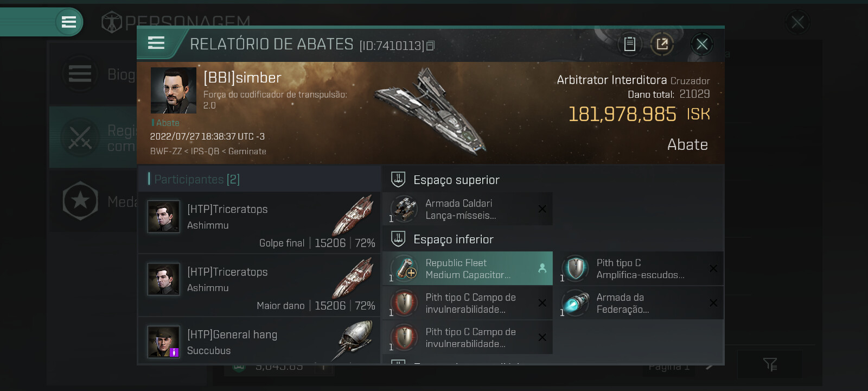868x391 pixels.
Task: Select the Armada da Federação module
Action: [639, 303]
